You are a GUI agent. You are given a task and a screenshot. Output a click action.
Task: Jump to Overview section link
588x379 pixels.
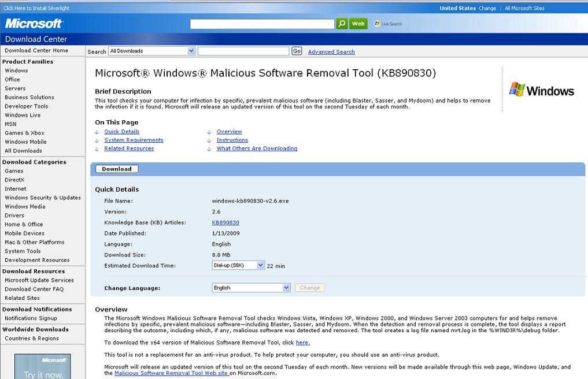click(x=230, y=132)
